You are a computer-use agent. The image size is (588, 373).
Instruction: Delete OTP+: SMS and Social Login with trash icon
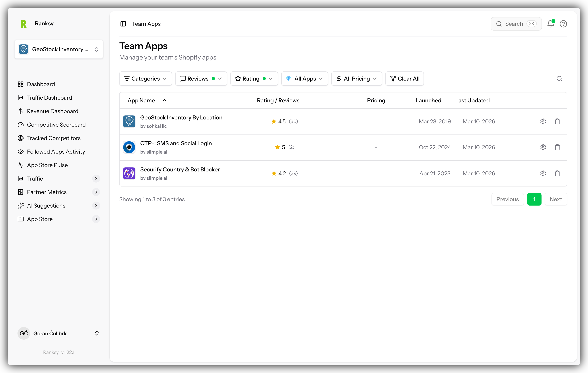click(x=557, y=147)
